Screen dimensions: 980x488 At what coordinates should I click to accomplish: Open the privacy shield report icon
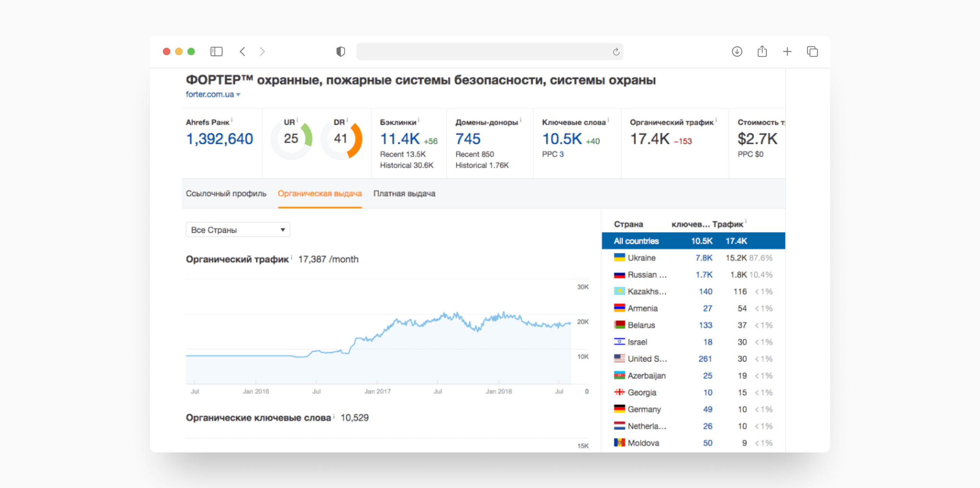pyautogui.click(x=340, y=51)
